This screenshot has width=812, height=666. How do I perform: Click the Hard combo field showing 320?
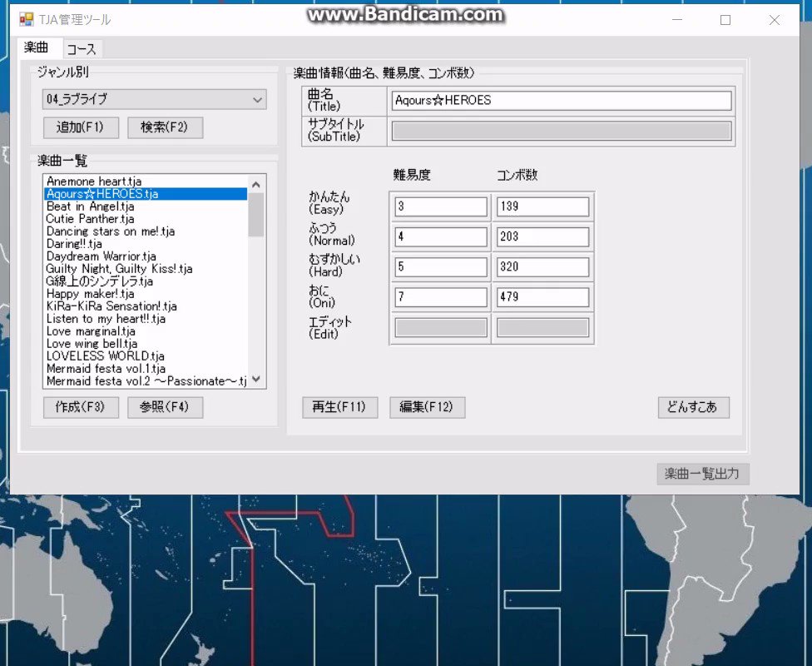542,267
